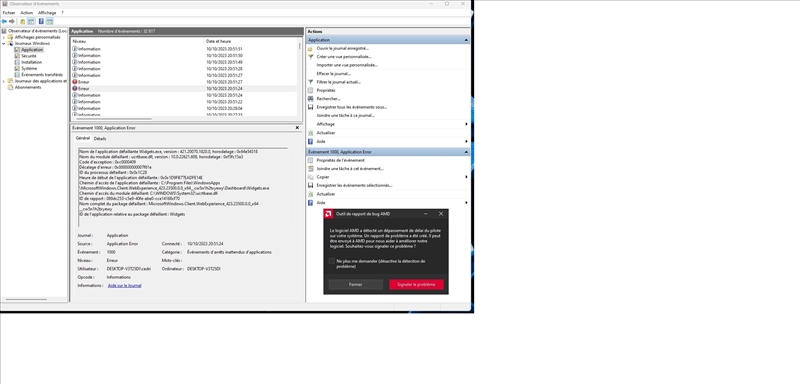Check the Ne plus me demander checkbox
Image resolution: width=800 pixels, height=384 pixels.
pyautogui.click(x=332, y=261)
